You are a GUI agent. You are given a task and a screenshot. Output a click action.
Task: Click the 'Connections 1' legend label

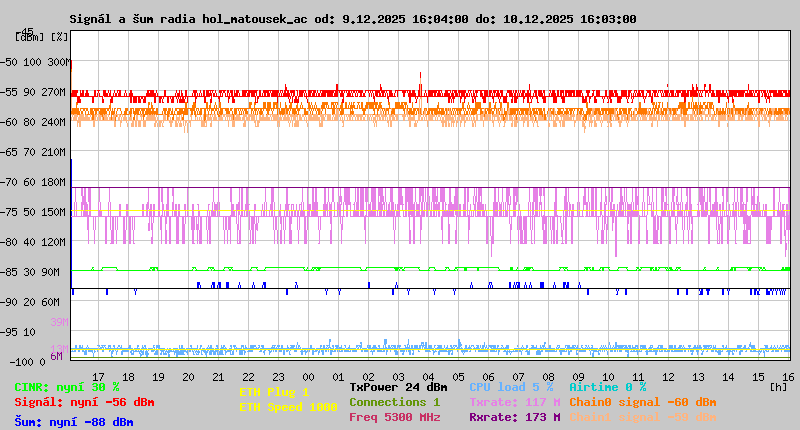394,402
